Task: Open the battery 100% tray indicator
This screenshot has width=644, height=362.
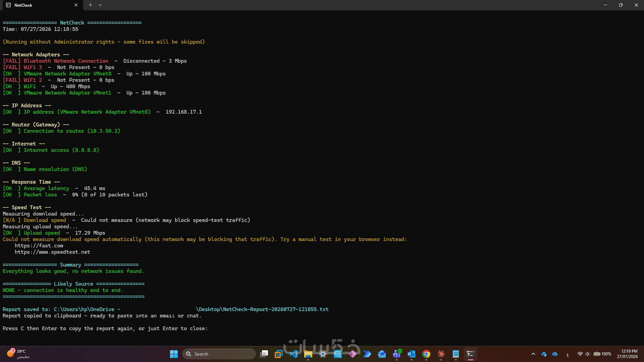Action: tap(602, 354)
